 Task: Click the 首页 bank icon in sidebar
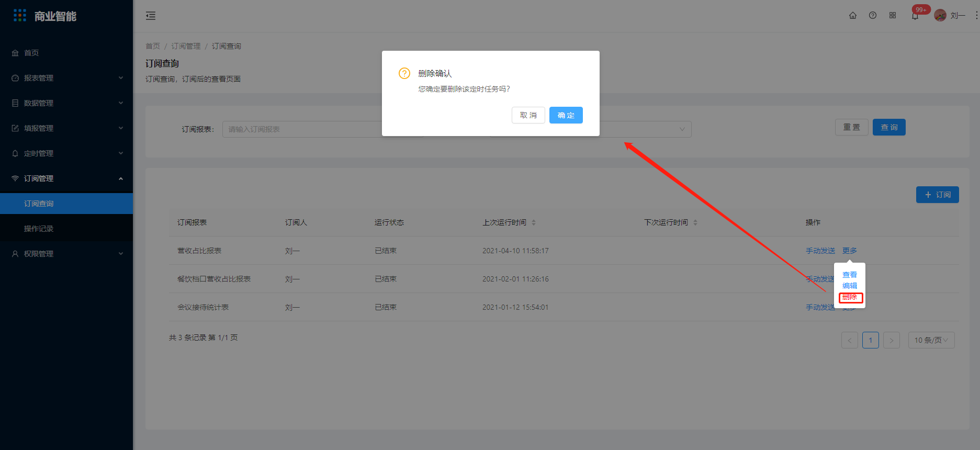(15, 53)
